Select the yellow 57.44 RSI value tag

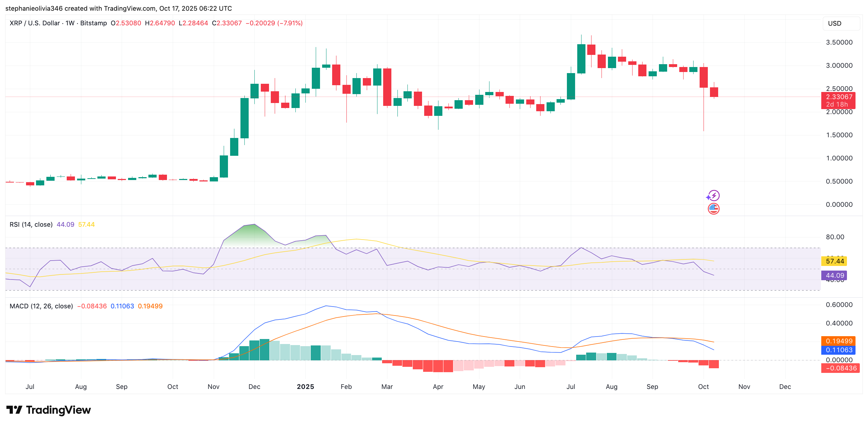pyautogui.click(x=834, y=261)
